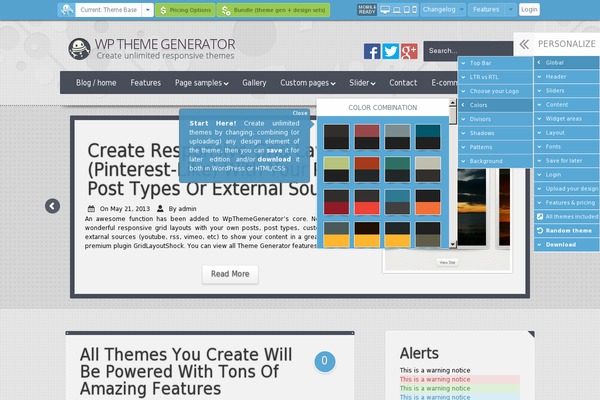Expand the Top Bar settings section

495,63
